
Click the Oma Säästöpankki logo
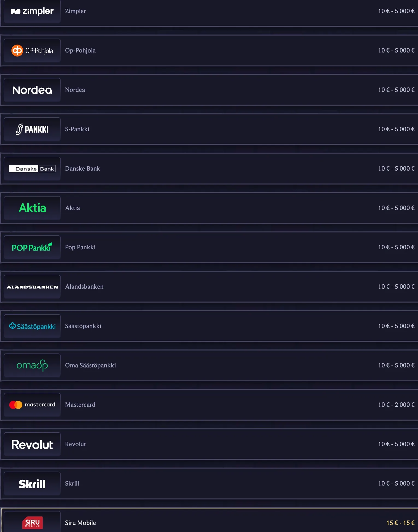(32, 365)
